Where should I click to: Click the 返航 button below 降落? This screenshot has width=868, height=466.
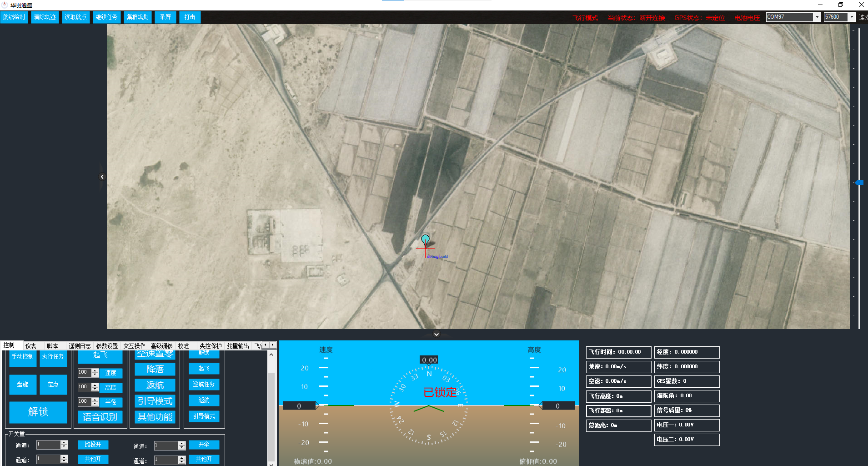(155, 385)
